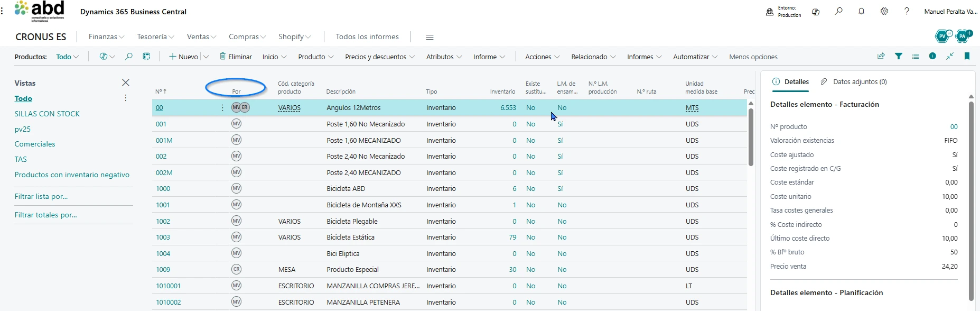Expand the Producto action group

pos(315,57)
